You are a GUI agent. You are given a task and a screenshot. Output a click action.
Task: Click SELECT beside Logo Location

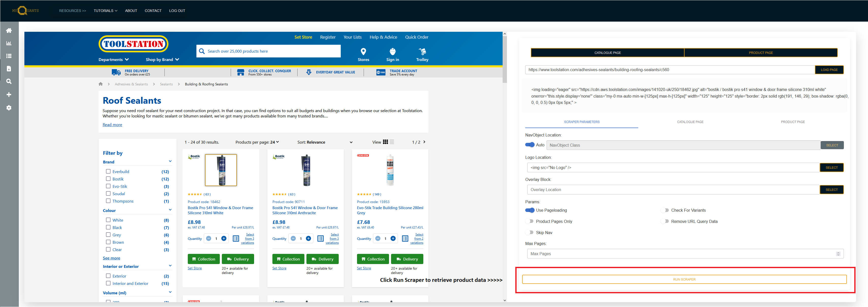(832, 167)
